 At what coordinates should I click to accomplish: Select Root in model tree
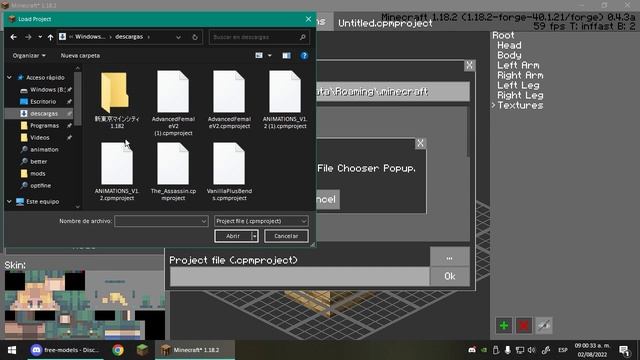tap(503, 36)
